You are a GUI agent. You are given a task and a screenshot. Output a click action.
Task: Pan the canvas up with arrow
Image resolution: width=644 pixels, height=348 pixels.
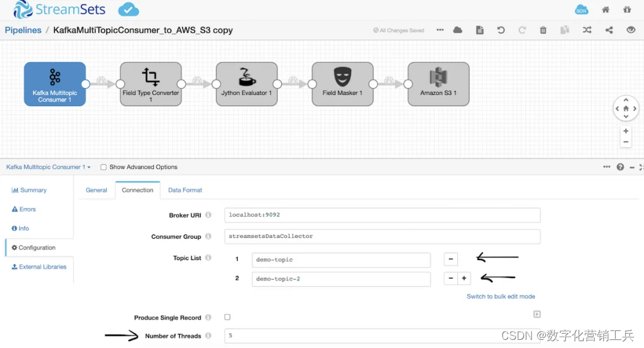[626, 100]
